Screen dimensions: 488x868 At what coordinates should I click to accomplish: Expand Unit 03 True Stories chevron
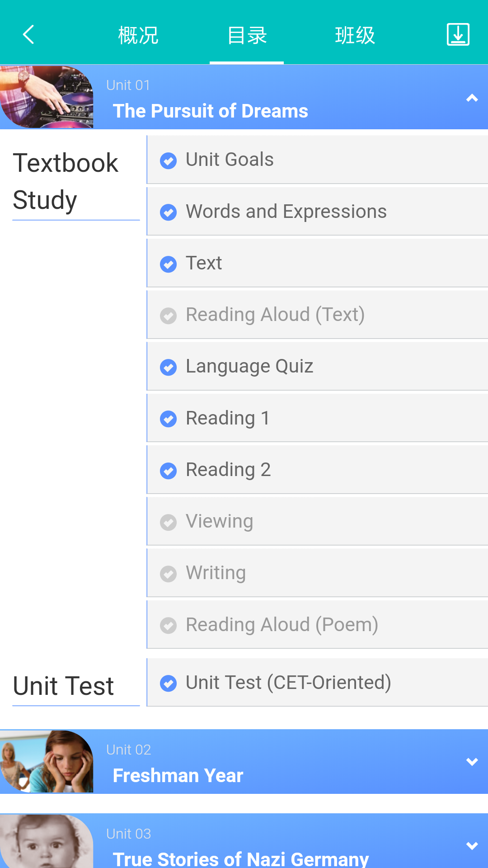[472, 846]
